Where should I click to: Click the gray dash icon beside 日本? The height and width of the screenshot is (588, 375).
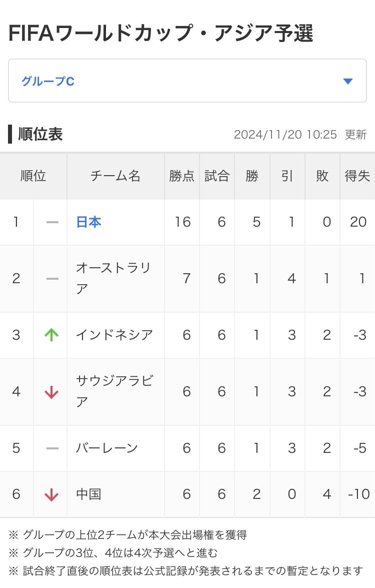[52, 222]
